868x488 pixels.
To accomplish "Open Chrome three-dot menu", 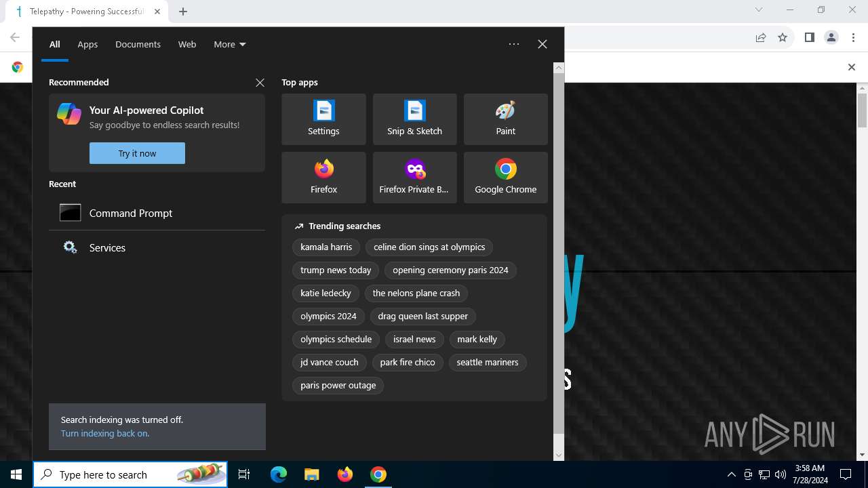I will tap(853, 38).
